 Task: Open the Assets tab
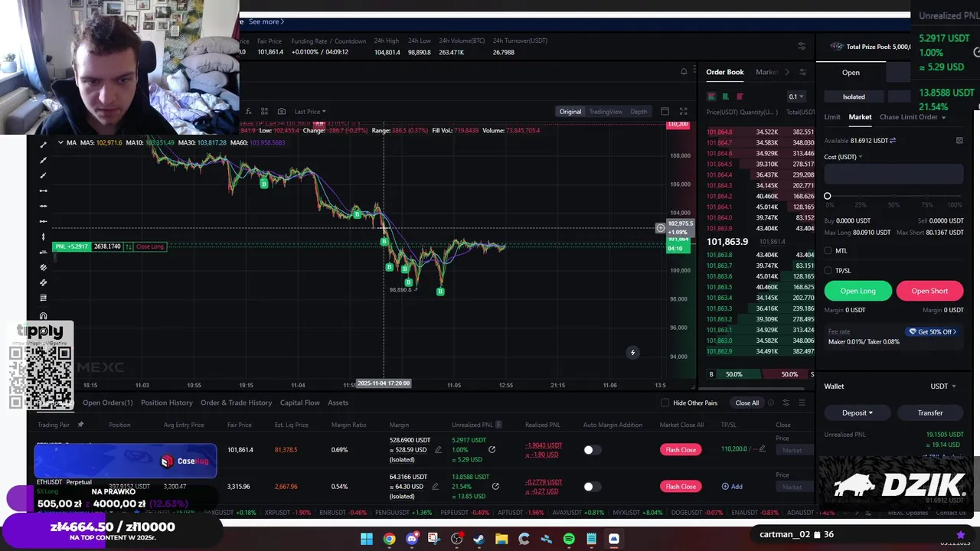coord(338,403)
